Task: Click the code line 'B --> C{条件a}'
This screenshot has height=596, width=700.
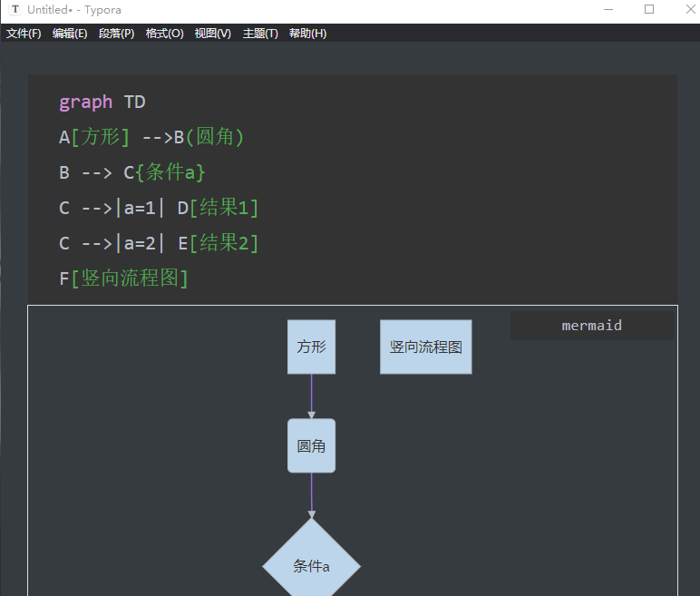Action: 132,172
